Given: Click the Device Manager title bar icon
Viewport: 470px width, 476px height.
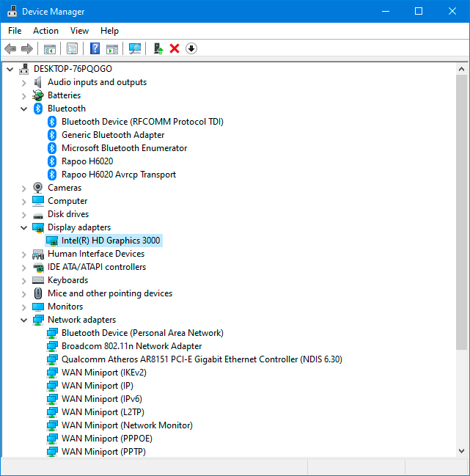Looking at the screenshot, I should (x=12, y=11).
